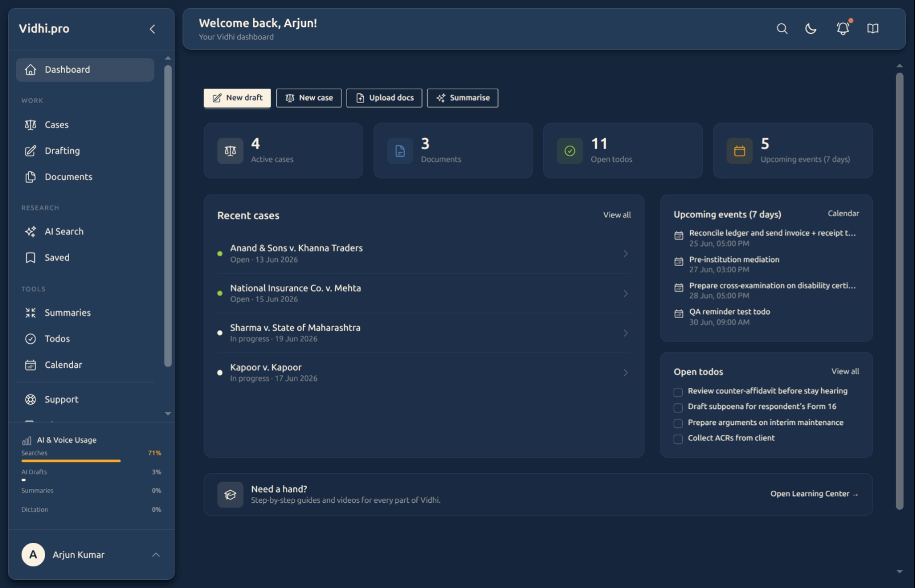Expand Arjun Kumar user menu chevron

point(156,555)
